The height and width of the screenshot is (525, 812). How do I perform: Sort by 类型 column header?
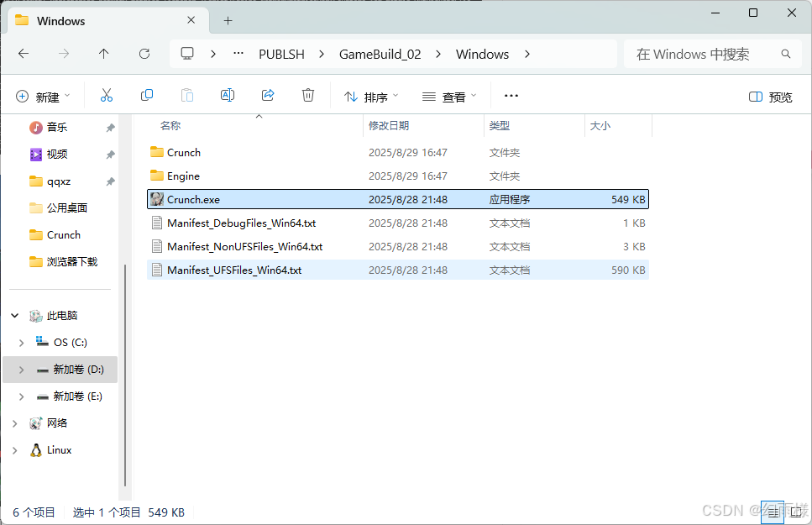500,125
